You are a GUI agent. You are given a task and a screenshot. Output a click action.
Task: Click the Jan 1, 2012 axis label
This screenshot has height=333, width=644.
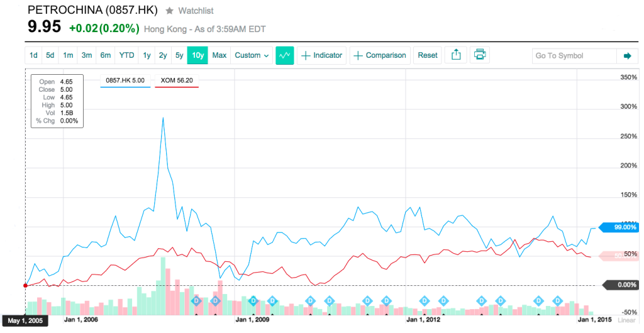click(423, 319)
